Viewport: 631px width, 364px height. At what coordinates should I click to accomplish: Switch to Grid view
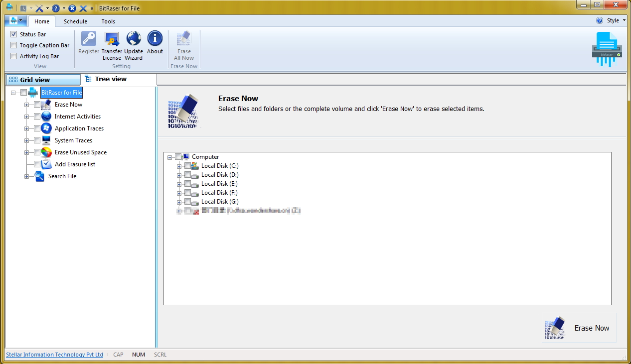43,80
